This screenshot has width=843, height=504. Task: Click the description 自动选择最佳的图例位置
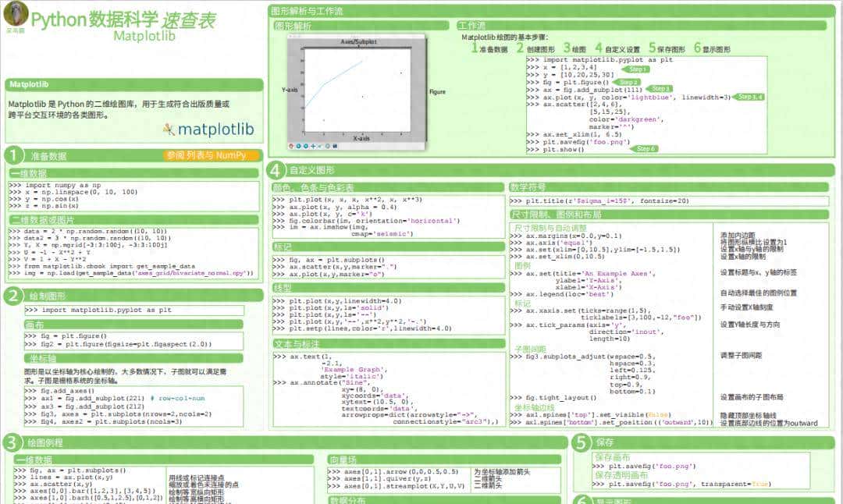(x=759, y=293)
